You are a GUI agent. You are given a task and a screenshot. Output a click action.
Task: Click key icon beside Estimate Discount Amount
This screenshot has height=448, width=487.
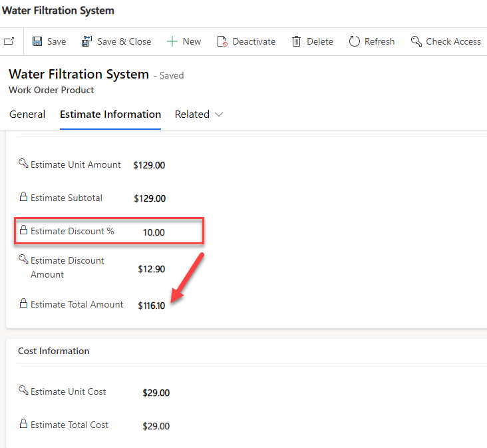(x=23, y=259)
